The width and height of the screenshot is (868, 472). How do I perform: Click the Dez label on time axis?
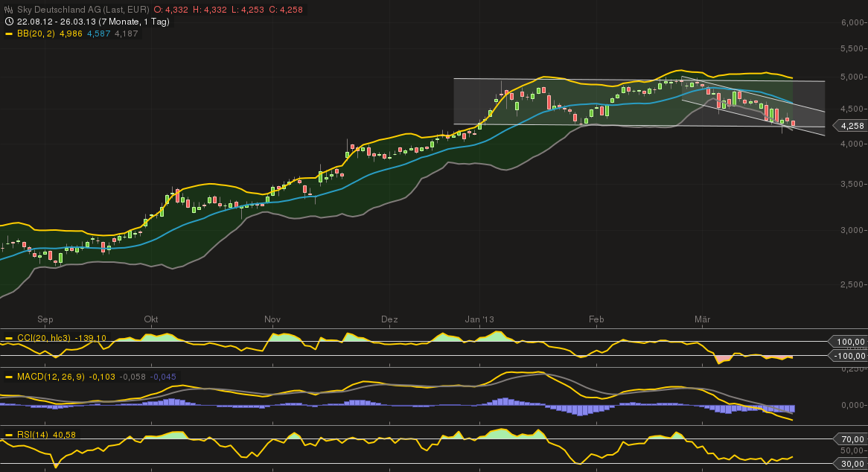390,319
